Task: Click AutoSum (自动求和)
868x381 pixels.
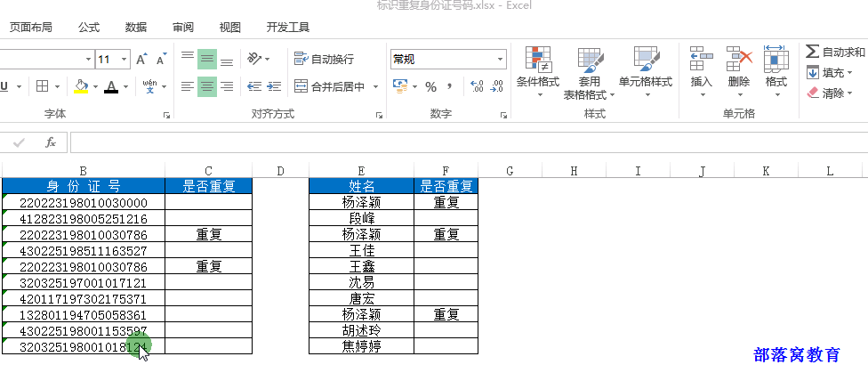Action: coord(836,52)
